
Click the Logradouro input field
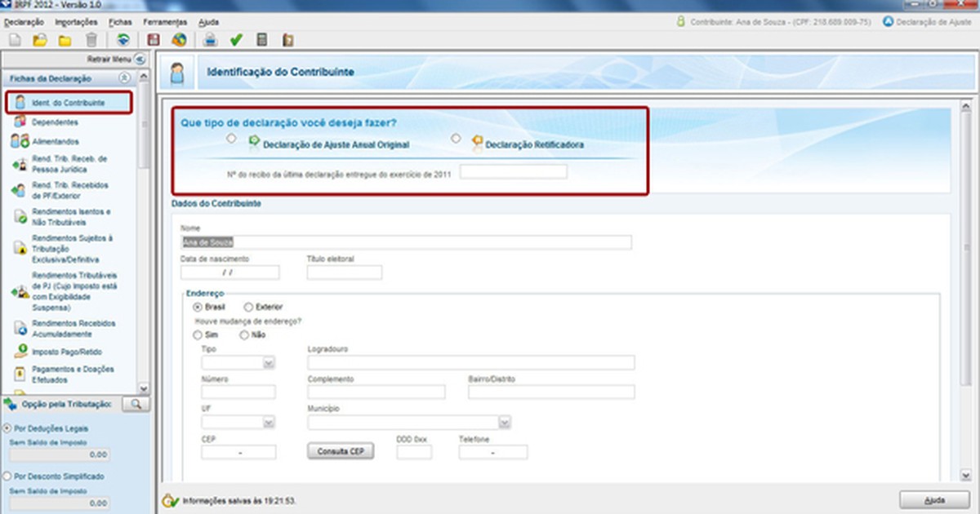[470, 363]
